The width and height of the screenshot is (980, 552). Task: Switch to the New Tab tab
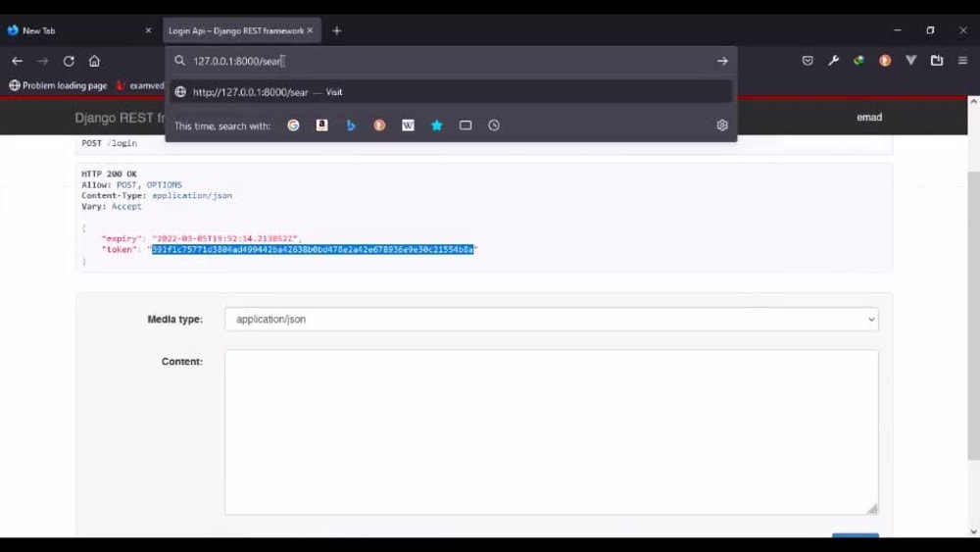(x=78, y=30)
